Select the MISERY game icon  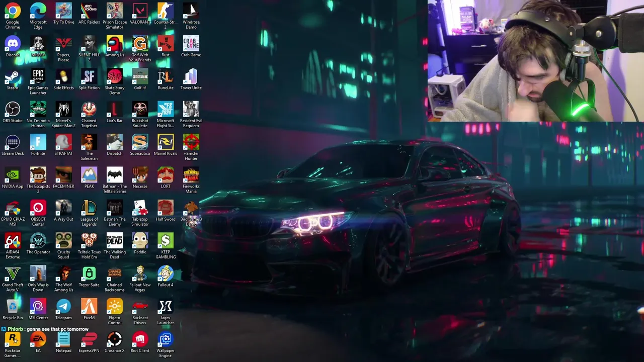click(38, 43)
